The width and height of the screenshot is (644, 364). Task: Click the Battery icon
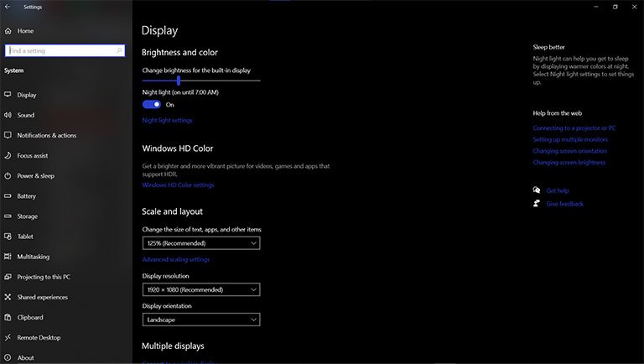tap(8, 196)
